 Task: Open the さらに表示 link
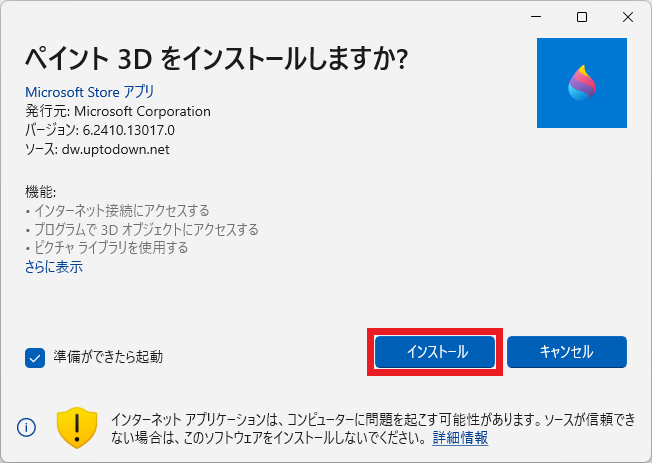(54, 267)
